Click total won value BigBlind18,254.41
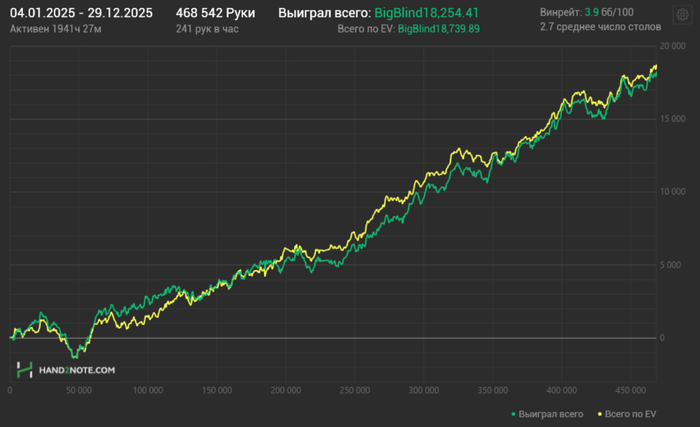Viewport: 700px width, 427px height. click(x=426, y=13)
